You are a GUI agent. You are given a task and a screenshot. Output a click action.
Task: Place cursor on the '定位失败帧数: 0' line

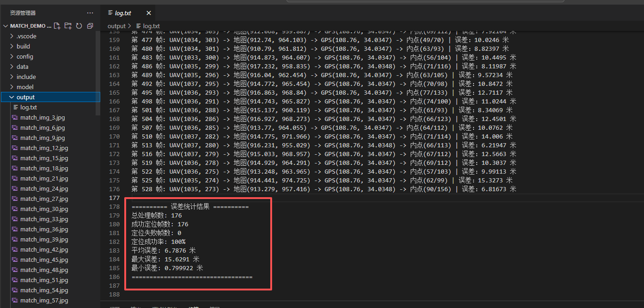click(157, 233)
